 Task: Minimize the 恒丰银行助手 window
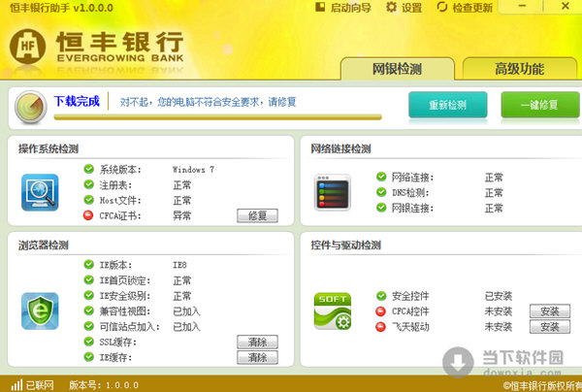tap(523, 6)
